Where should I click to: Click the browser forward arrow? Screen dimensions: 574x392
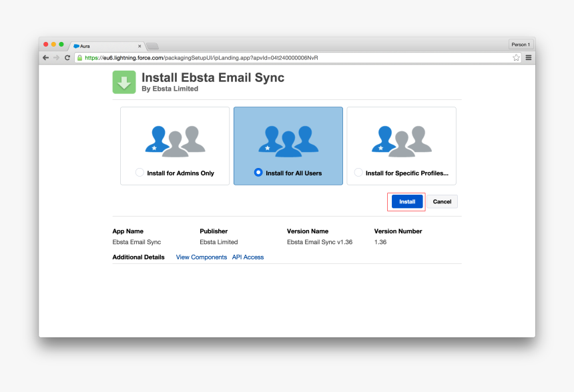pyautogui.click(x=56, y=58)
